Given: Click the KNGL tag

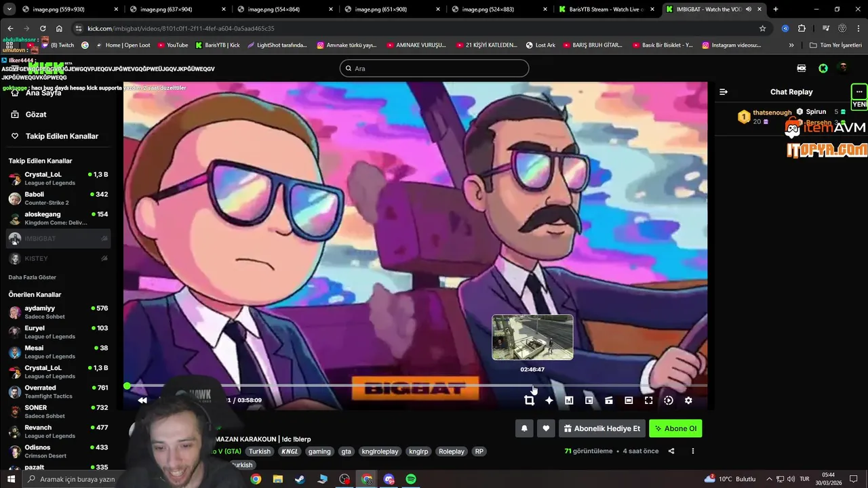Looking at the screenshot, I should tap(290, 451).
